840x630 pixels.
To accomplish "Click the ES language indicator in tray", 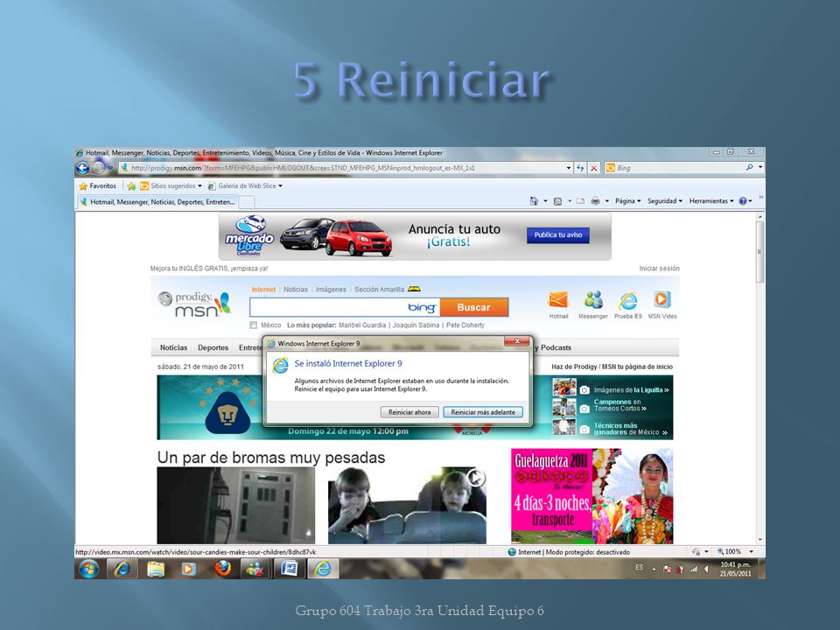I will click(x=639, y=567).
